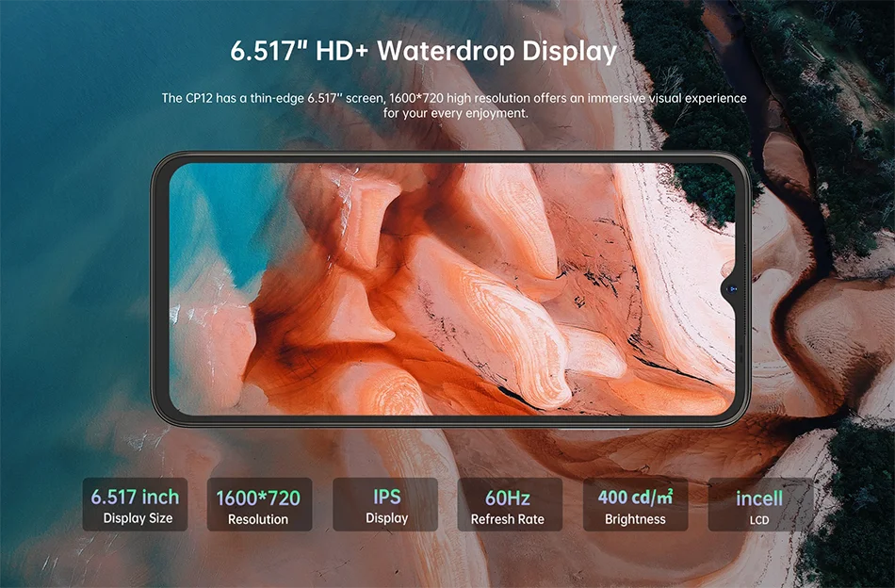Click the 6.517" HD+ Waterdrop Display heading

[x=424, y=51]
